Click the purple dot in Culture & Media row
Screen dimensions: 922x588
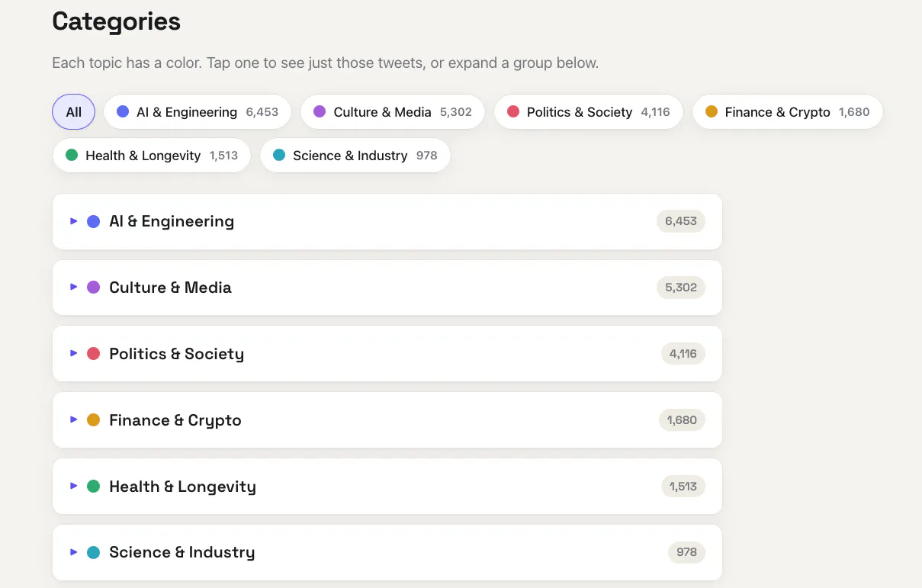[94, 288]
